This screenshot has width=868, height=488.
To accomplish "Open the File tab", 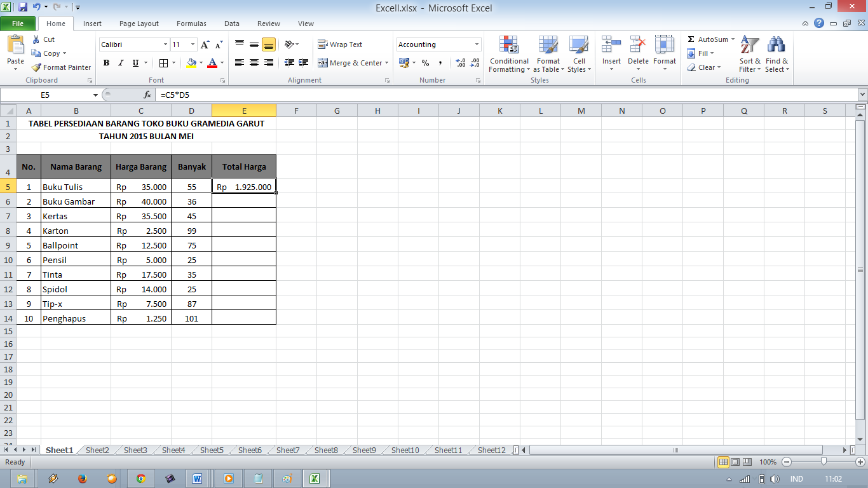I will (x=18, y=24).
